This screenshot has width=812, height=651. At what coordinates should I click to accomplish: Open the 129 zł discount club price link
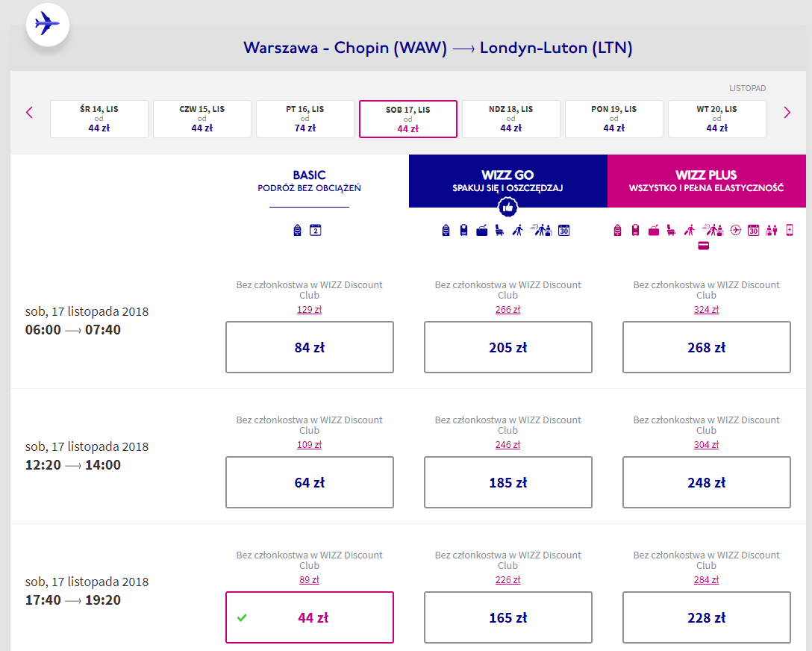309,310
